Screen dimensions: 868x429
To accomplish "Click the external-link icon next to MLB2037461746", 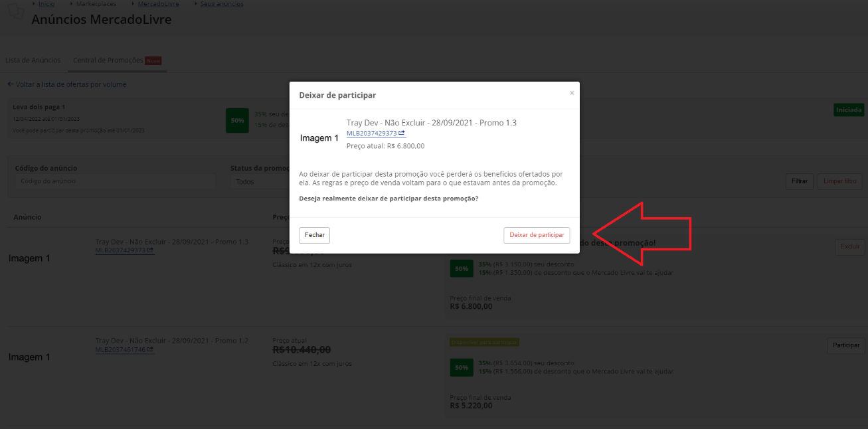I will tap(151, 349).
